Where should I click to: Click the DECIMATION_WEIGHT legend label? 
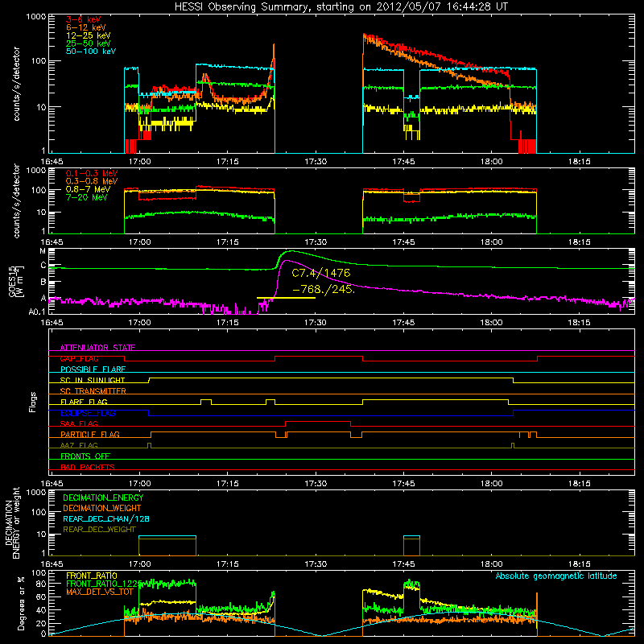[102, 508]
